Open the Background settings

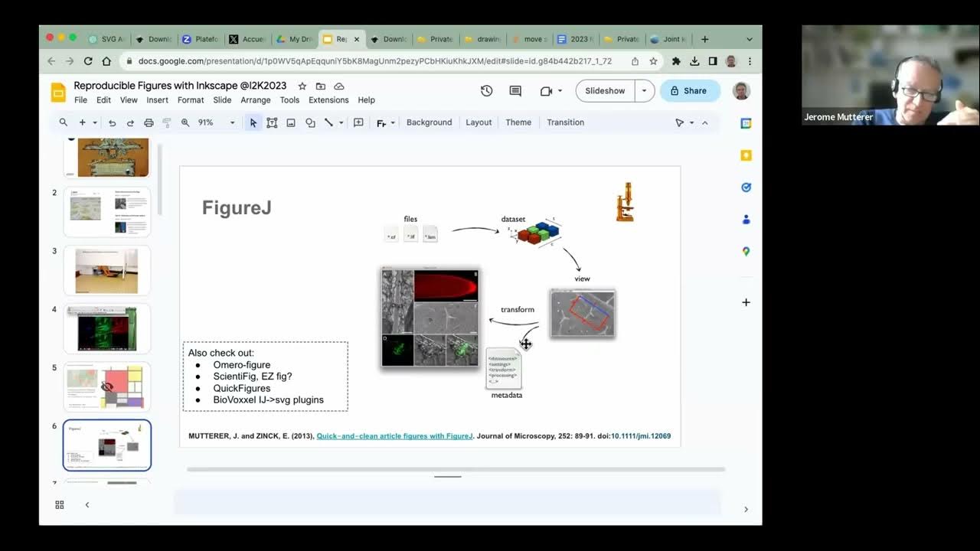point(429,122)
